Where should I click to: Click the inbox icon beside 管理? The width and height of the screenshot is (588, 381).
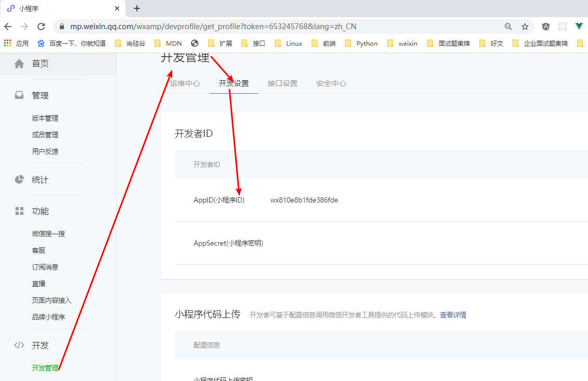point(19,95)
